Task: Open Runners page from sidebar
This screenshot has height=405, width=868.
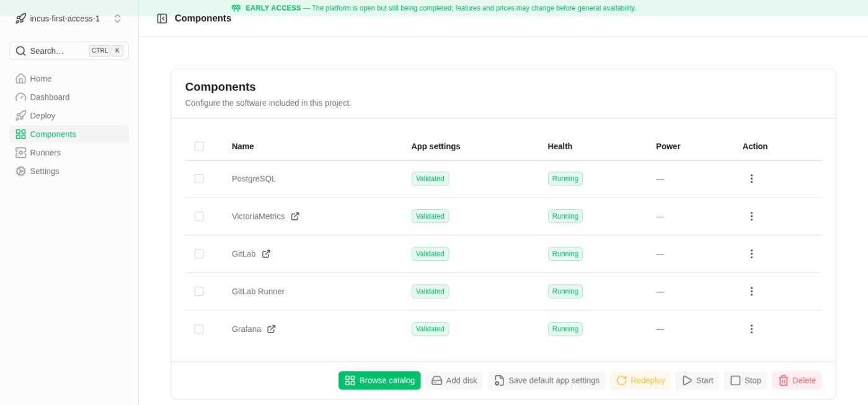Action: [69, 152]
